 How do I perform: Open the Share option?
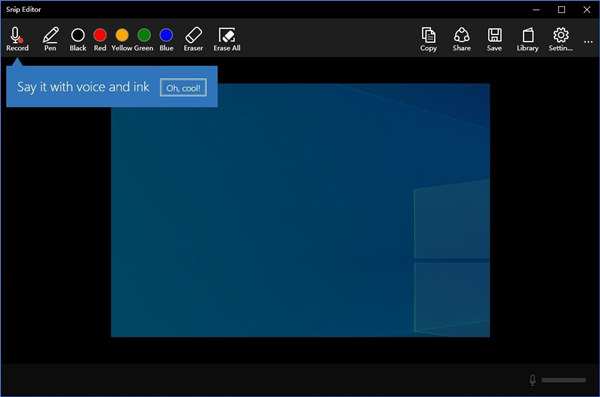pos(461,39)
